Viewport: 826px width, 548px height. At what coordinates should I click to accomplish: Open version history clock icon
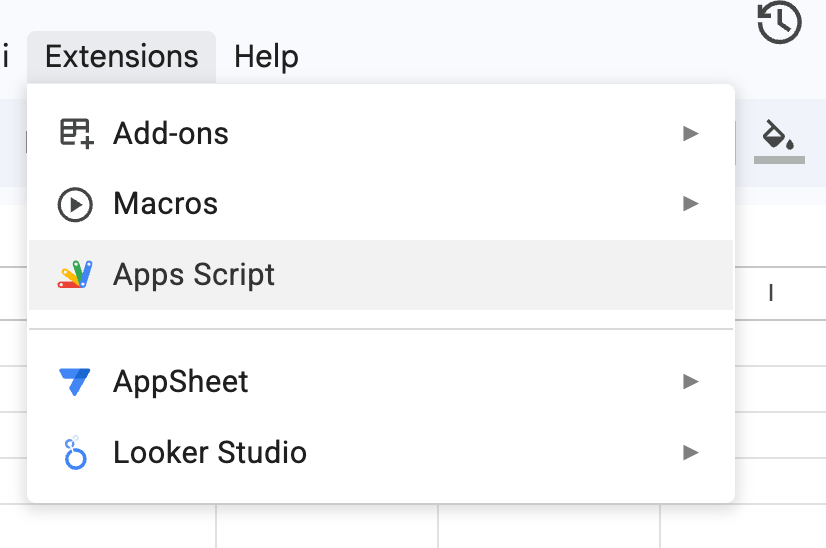point(779,23)
